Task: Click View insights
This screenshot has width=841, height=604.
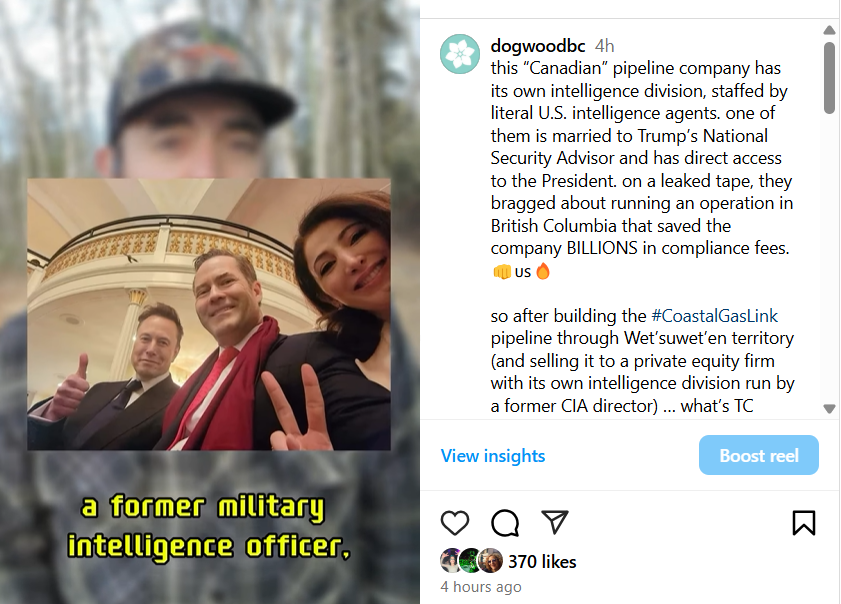Action: [x=493, y=455]
